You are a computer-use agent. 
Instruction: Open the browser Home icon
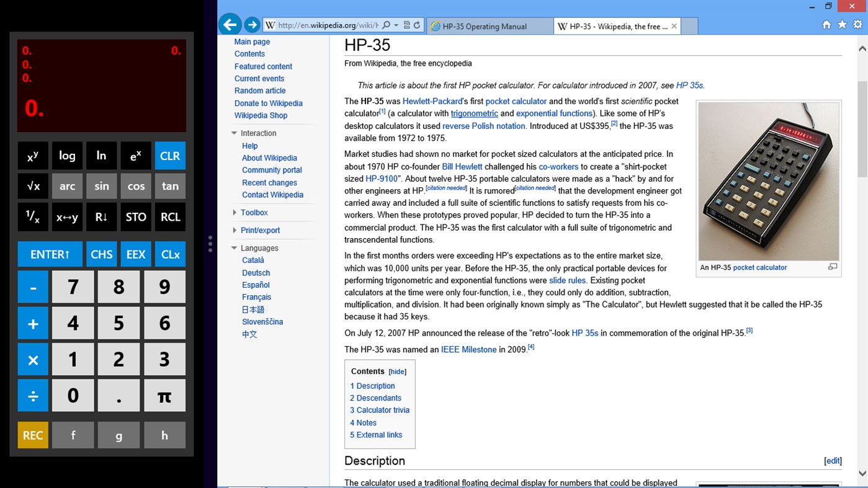826,25
